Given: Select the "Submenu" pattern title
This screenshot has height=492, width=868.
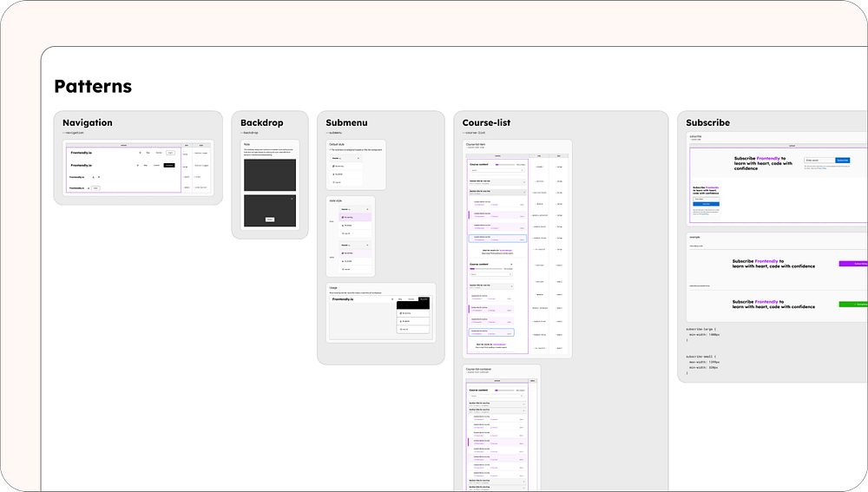Looking at the screenshot, I should [346, 123].
